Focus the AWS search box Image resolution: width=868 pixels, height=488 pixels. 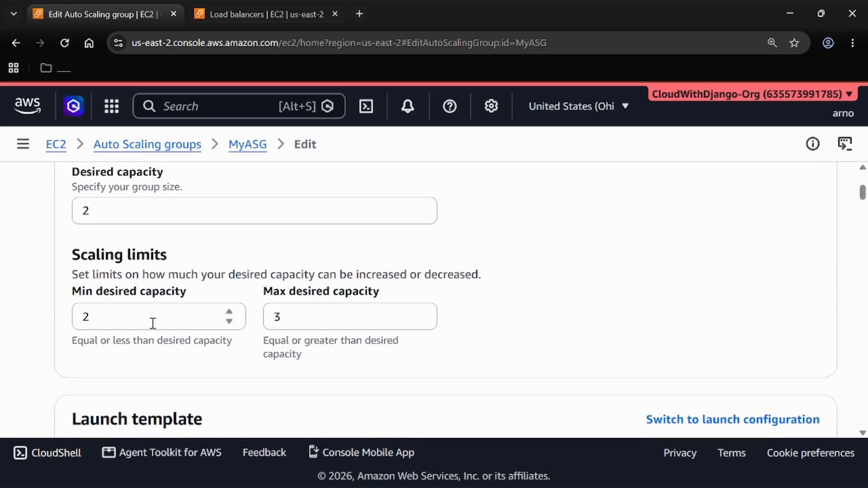(239, 106)
